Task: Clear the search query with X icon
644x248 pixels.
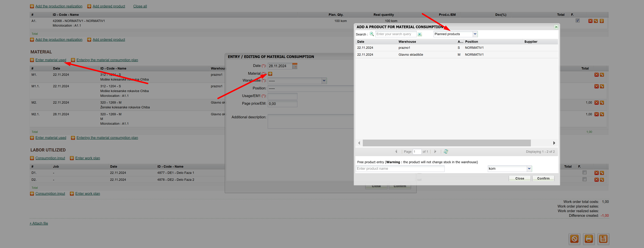Action: (x=420, y=34)
